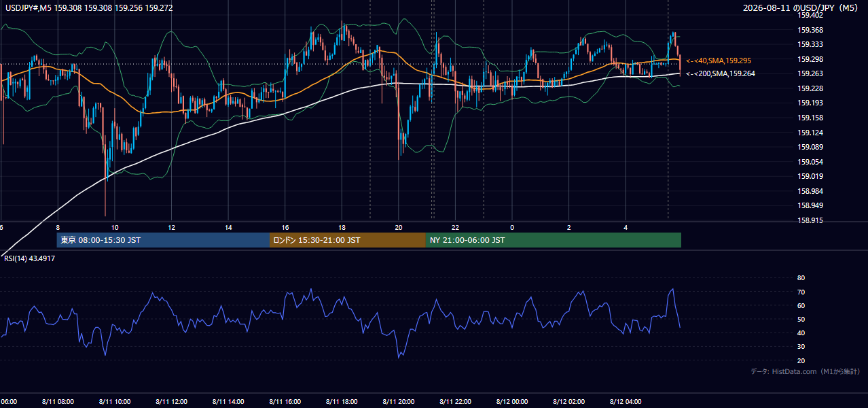Viewport: 868px width, 408px height.
Task: Click the '<-<40,SMA,159.295' orange label
Action: click(x=718, y=61)
